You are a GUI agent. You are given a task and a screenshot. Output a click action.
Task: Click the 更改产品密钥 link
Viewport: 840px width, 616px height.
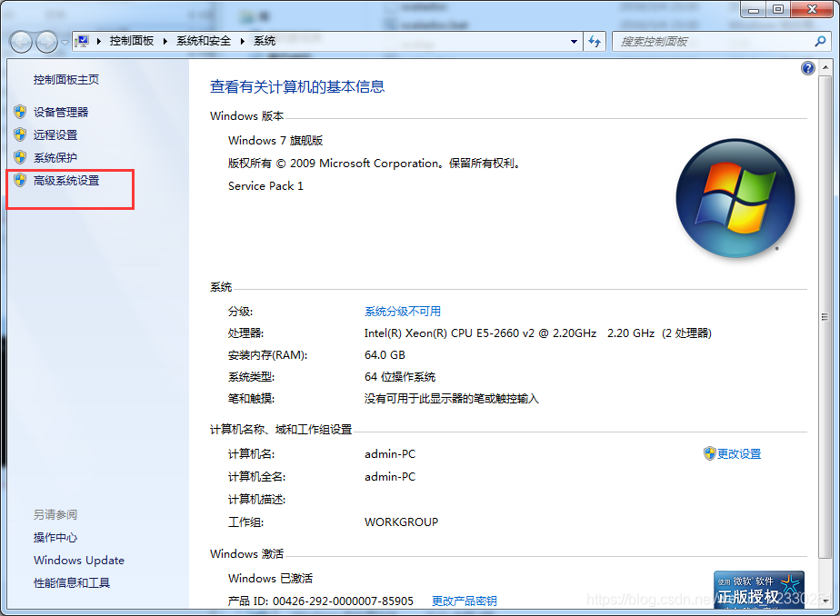coord(464,601)
